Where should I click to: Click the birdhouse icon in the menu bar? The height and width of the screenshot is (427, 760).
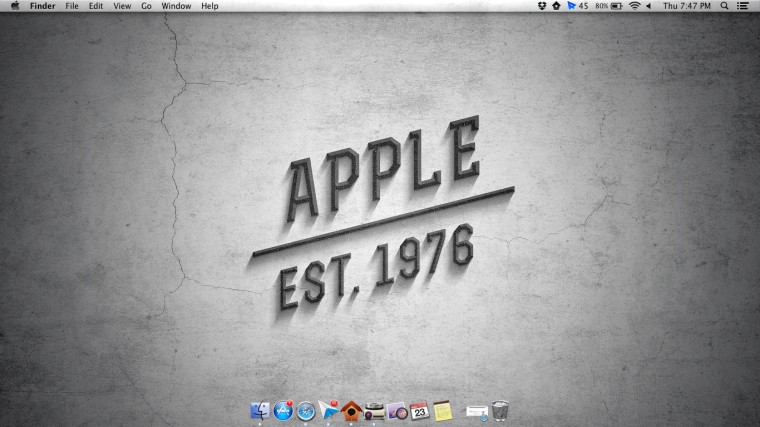[x=556, y=6]
